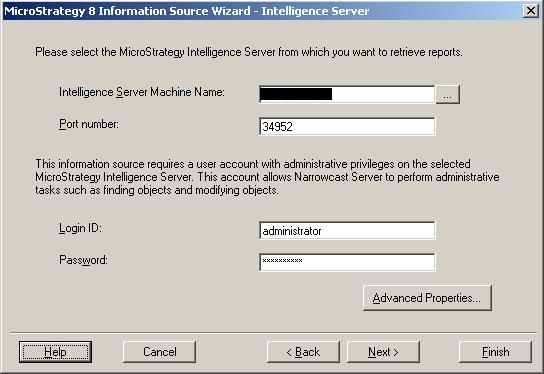Browse servers with the ellipsis button
Viewport: 544px width, 374px height.
coord(448,94)
